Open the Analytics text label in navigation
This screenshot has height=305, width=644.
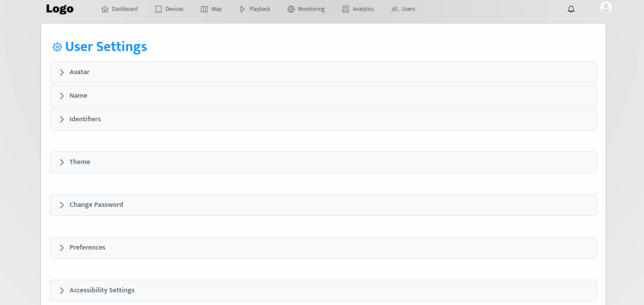[363, 9]
